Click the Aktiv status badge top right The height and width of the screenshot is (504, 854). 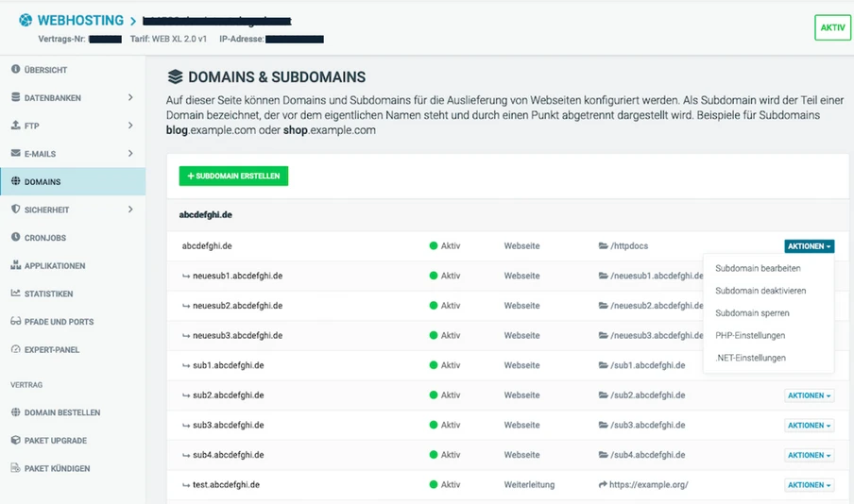tap(832, 27)
